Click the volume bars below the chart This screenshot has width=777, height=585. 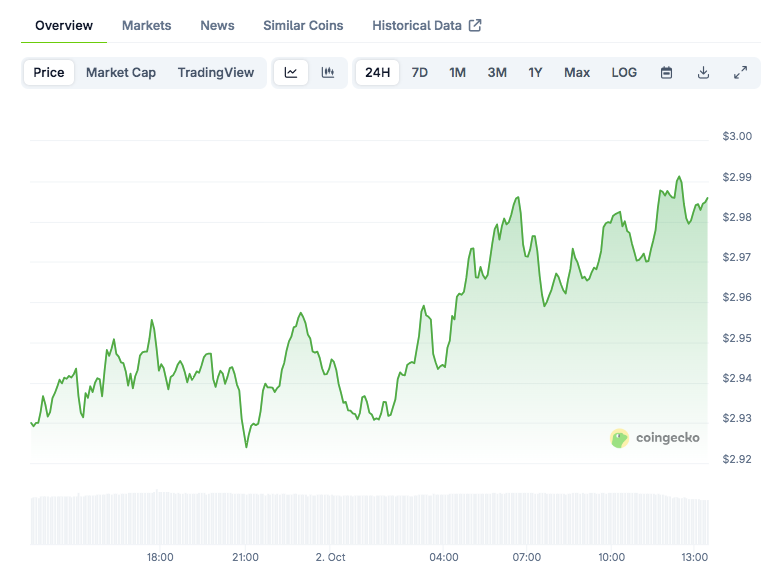(370, 518)
